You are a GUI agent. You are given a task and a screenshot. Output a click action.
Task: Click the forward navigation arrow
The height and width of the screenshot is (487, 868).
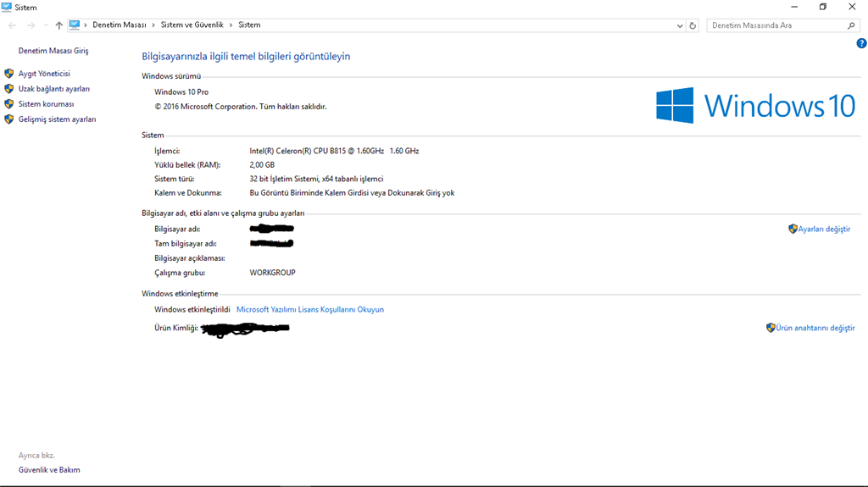tap(31, 25)
